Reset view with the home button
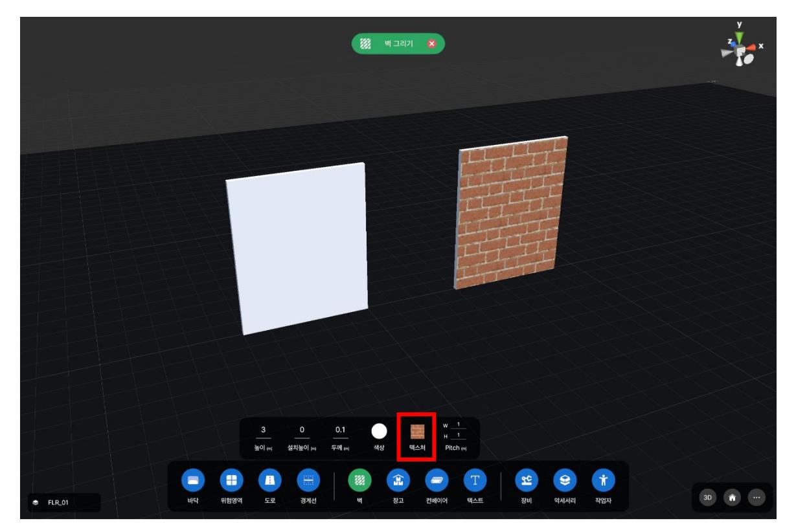 coord(732,497)
